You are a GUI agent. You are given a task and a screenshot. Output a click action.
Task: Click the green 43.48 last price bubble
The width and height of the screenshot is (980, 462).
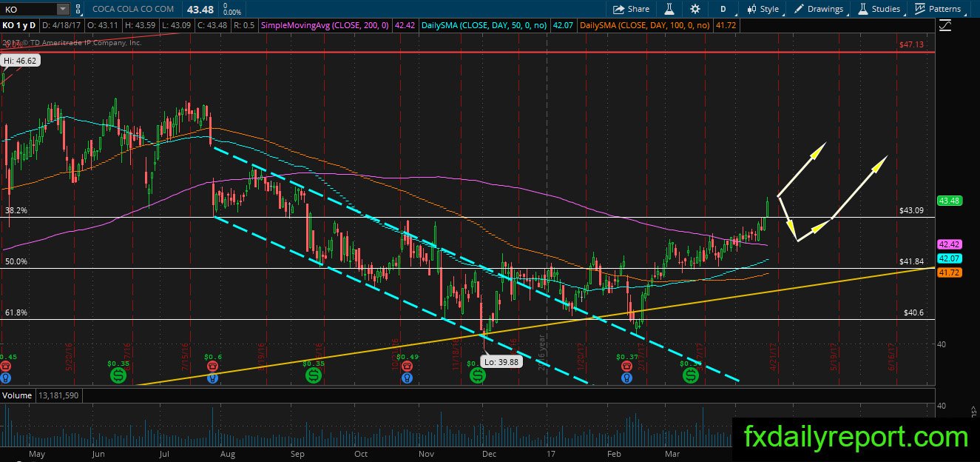(x=949, y=201)
